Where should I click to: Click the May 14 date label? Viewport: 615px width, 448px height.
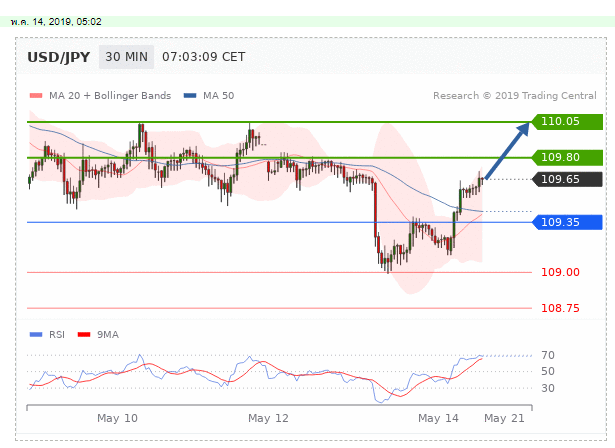point(438,418)
